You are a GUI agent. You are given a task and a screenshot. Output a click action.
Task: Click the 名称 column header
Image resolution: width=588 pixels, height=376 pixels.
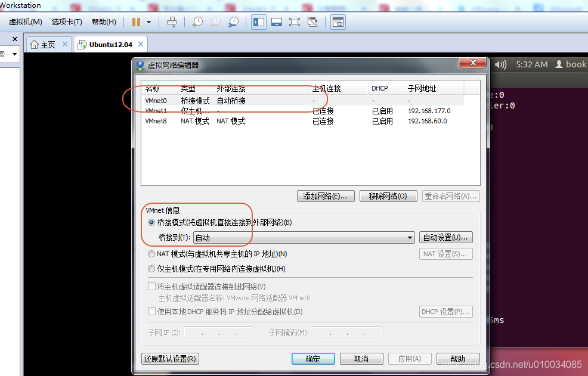pyautogui.click(x=159, y=88)
